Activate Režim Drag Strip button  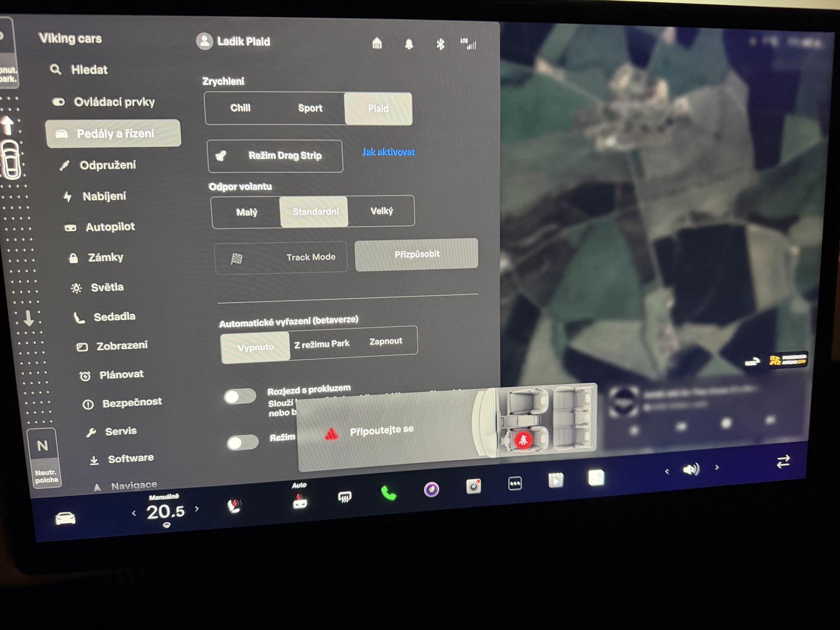click(x=275, y=156)
